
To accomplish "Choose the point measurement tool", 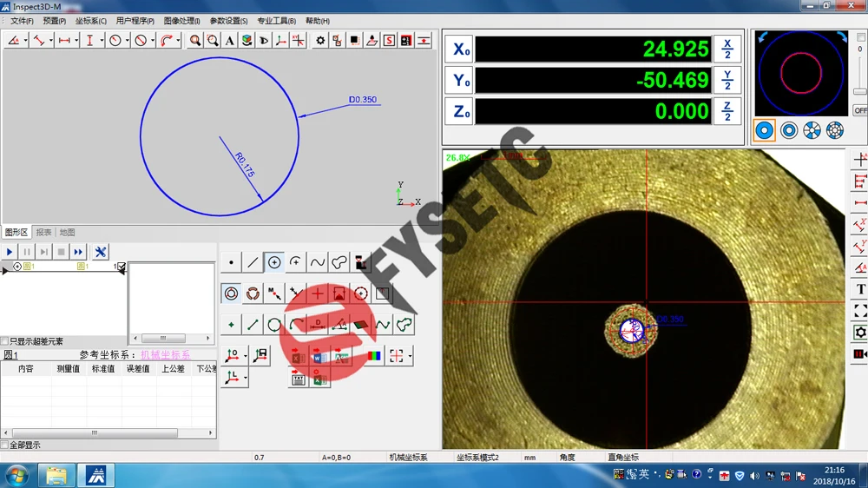I will (231, 262).
